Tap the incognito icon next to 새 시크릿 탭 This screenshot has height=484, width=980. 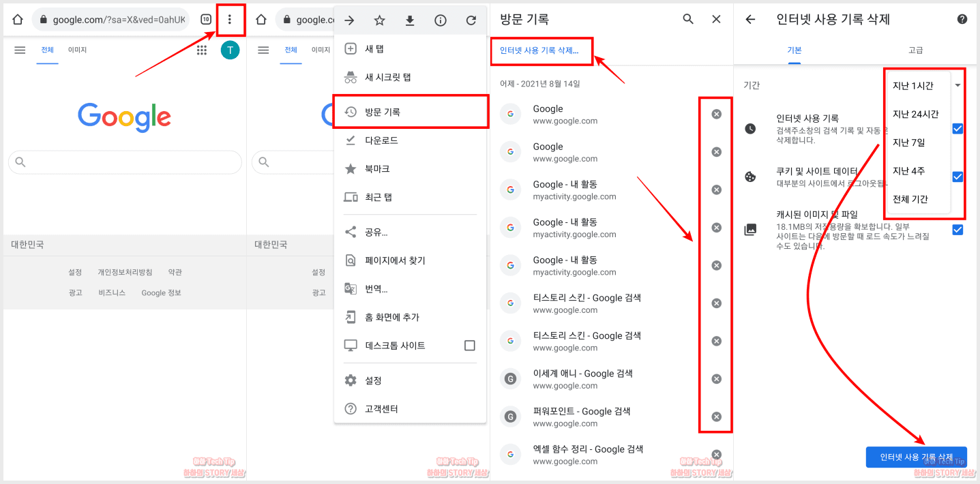351,78
